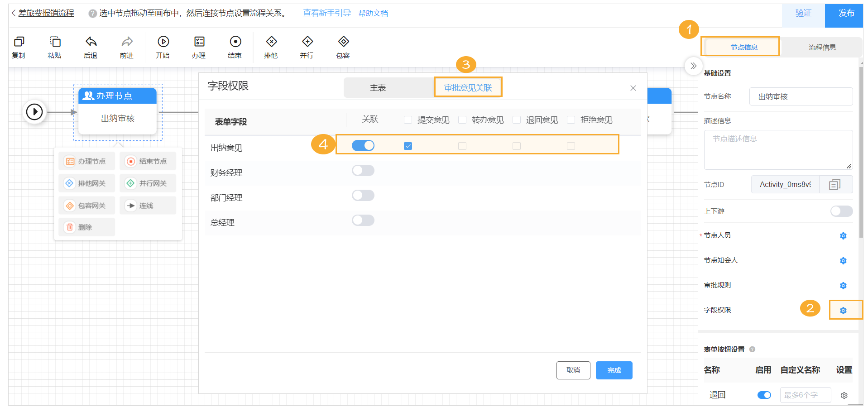Enable the 财务经理 association toggle
Image resolution: width=868 pixels, height=412 pixels.
tap(363, 170)
